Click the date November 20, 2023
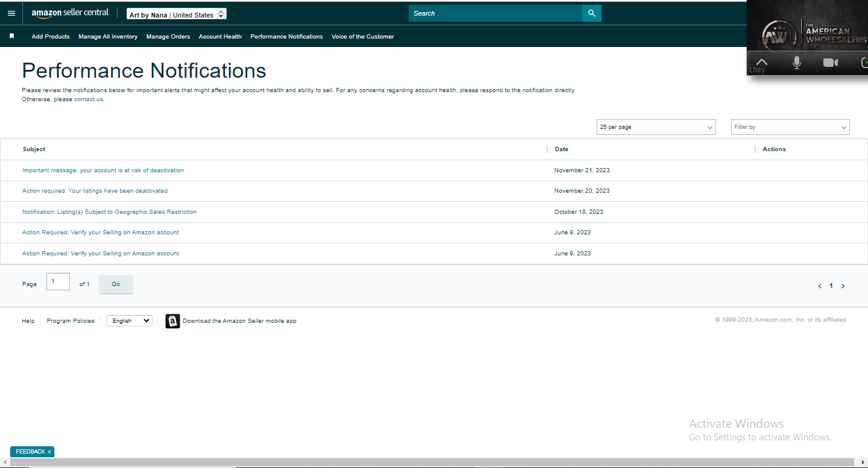This screenshot has height=468, width=868. click(x=582, y=191)
